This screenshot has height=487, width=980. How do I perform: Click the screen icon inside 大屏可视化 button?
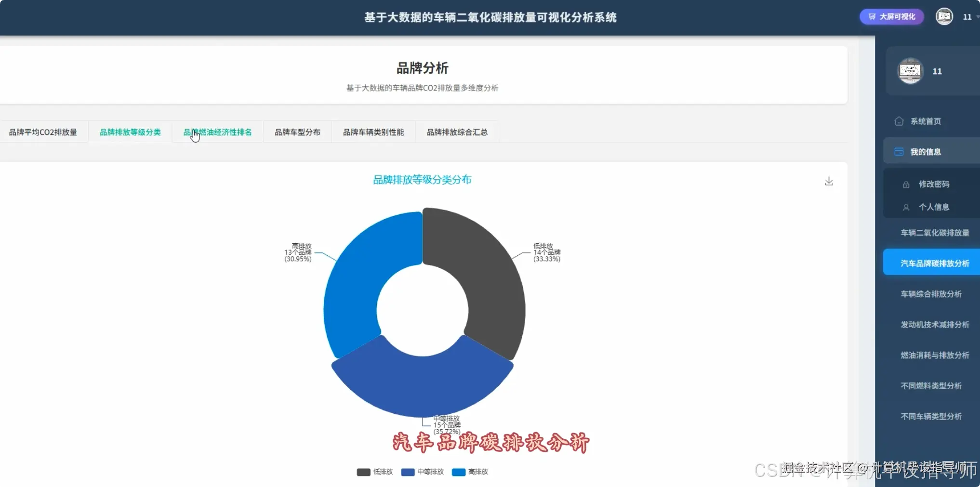[x=873, y=16]
